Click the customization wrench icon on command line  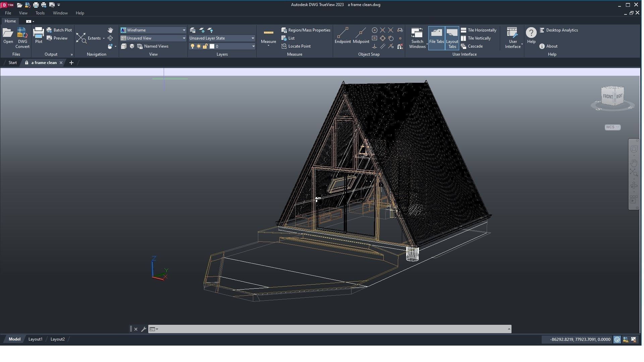(x=144, y=329)
